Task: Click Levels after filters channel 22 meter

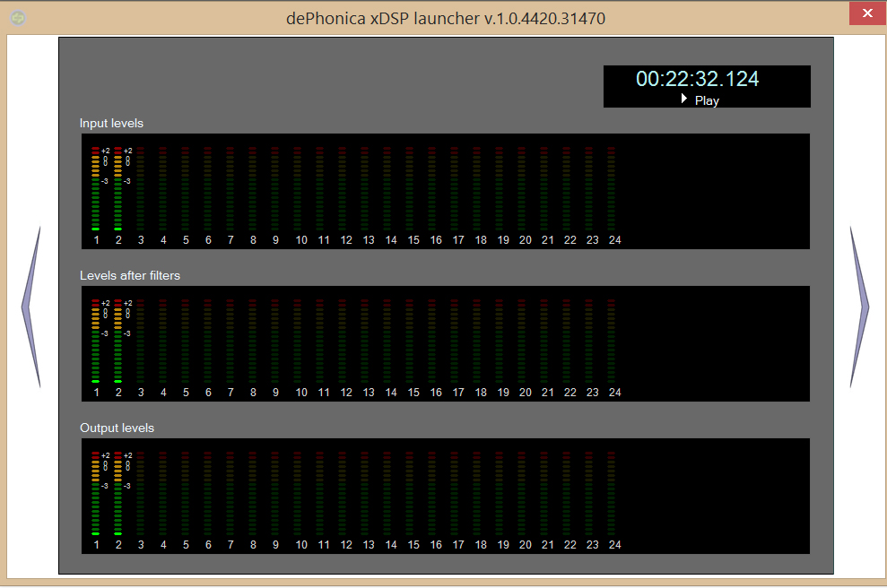Action: tap(566, 341)
